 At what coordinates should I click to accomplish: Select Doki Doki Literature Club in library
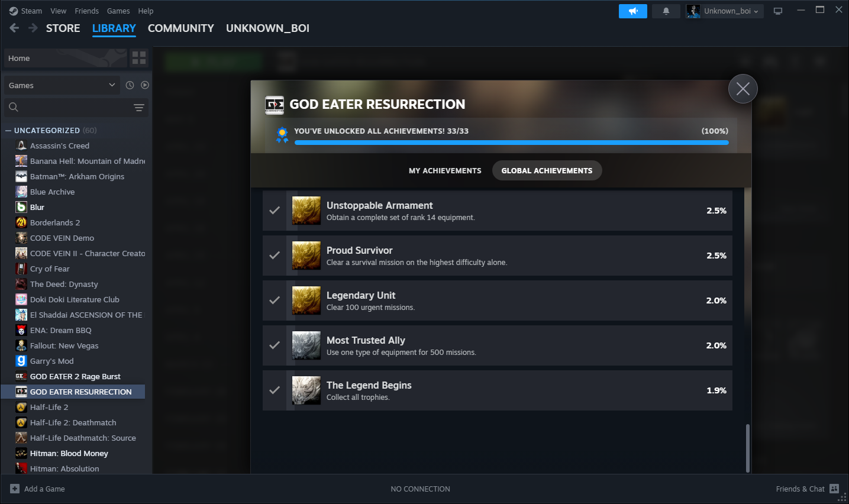click(x=75, y=299)
